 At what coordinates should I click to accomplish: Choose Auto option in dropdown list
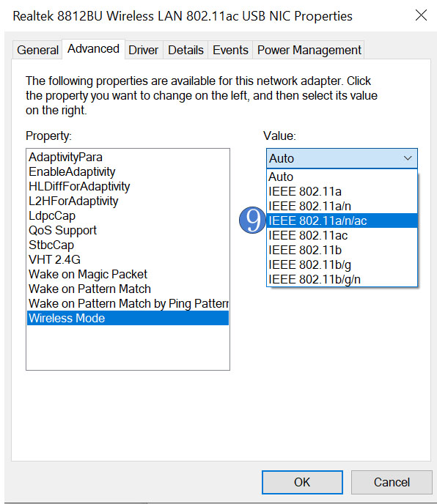(342, 177)
